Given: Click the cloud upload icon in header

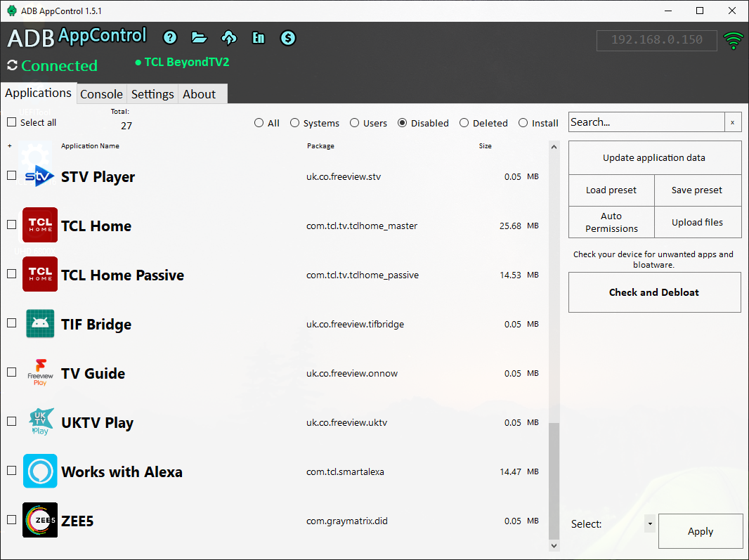Looking at the screenshot, I should click(229, 37).
